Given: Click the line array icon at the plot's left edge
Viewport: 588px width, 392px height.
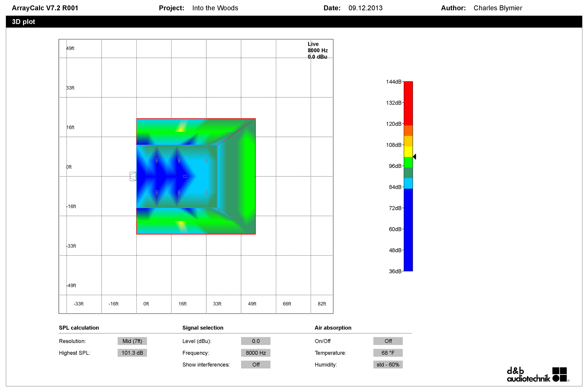Looking at the screenshot, I should (x=133, y=177).
